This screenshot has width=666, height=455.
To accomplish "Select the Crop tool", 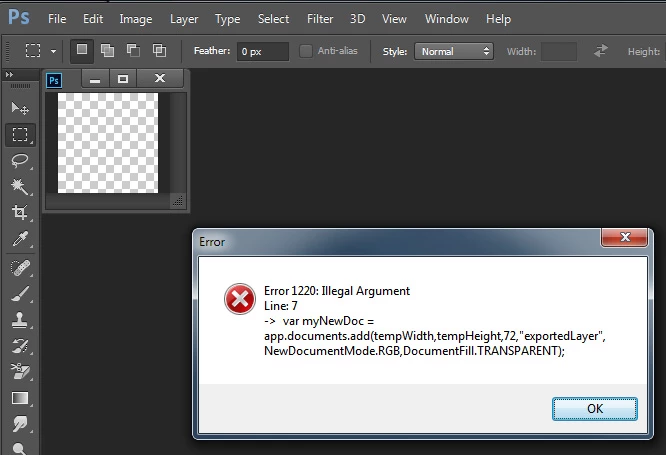I will pyautogui.click(x=20, y=212).
